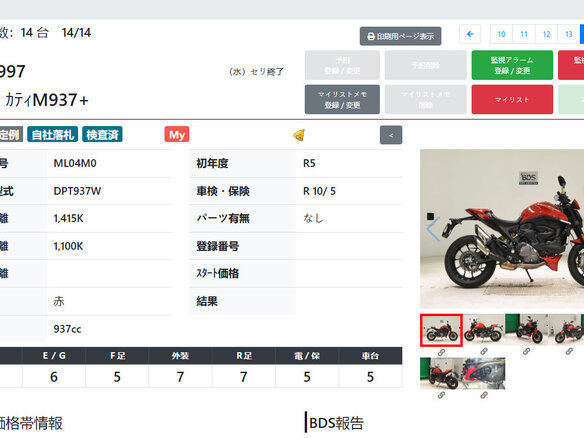Viewport: 584px width, 438px height.
Task: Select the rear-angle bike thumbnail in second row
Action: pos(441,374)
